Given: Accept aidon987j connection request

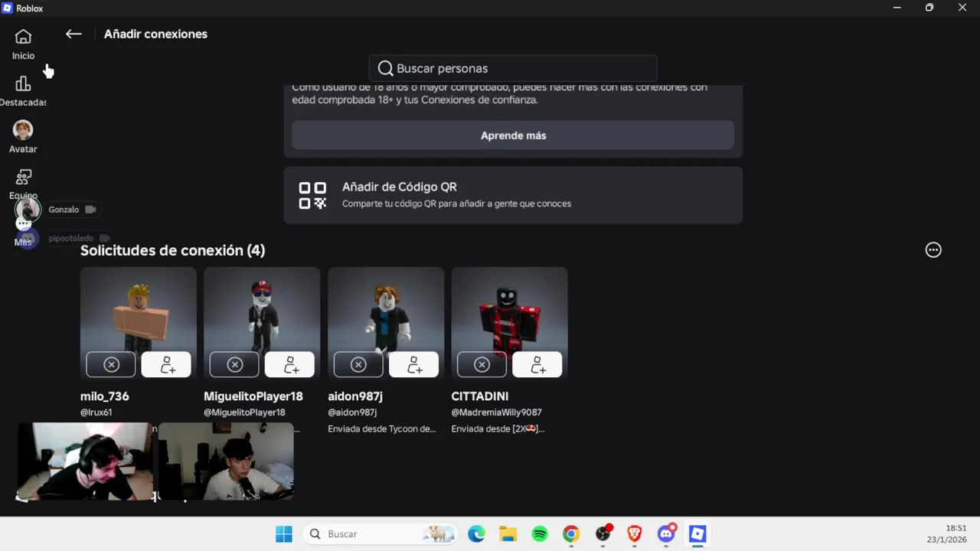Looking at the screenshot, I should point(413,365).
